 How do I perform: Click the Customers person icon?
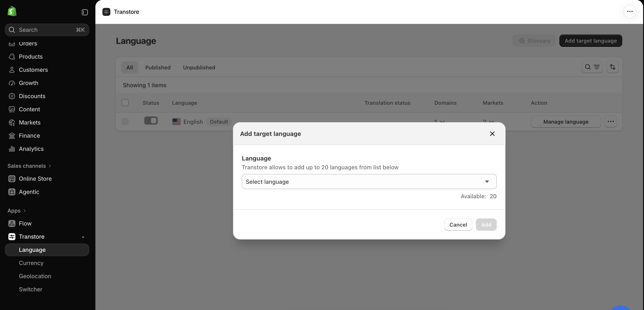click(x=12, y=70)
